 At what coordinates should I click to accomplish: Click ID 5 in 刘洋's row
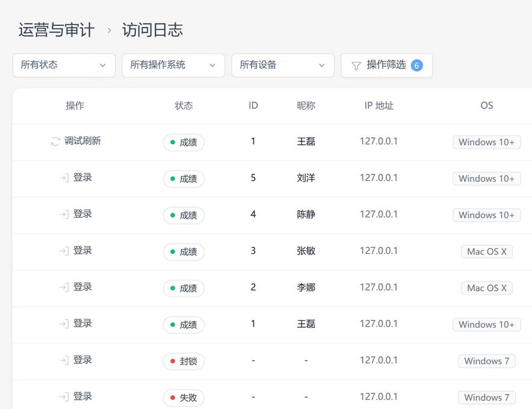[253, 177]
